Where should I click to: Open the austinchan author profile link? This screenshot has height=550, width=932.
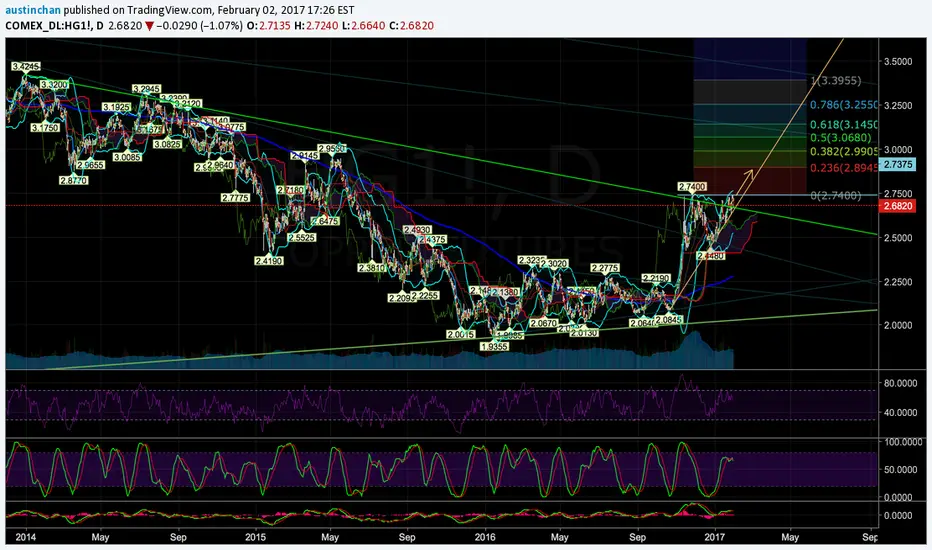tap(33, 10)
